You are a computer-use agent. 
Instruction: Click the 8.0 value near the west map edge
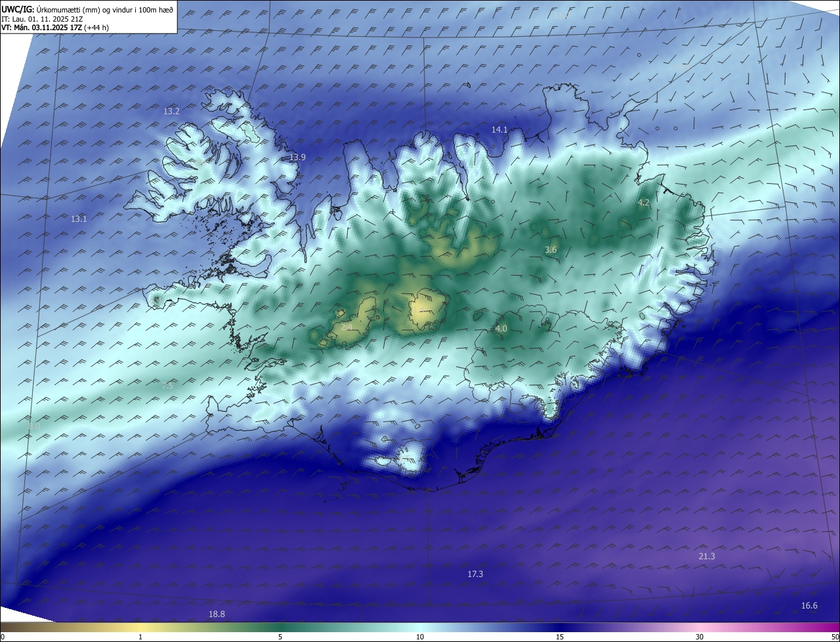pyautogui.click(x=35, y=427)
